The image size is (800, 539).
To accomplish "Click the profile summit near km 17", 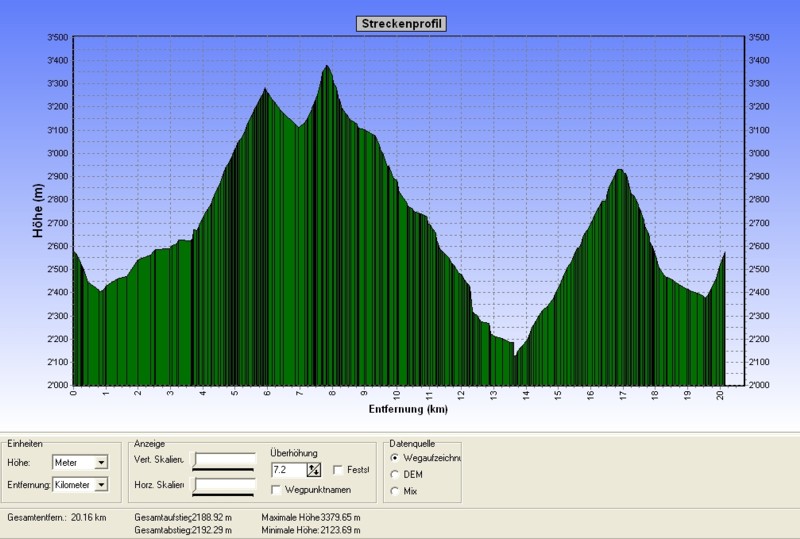I will [x=620, y=170].
